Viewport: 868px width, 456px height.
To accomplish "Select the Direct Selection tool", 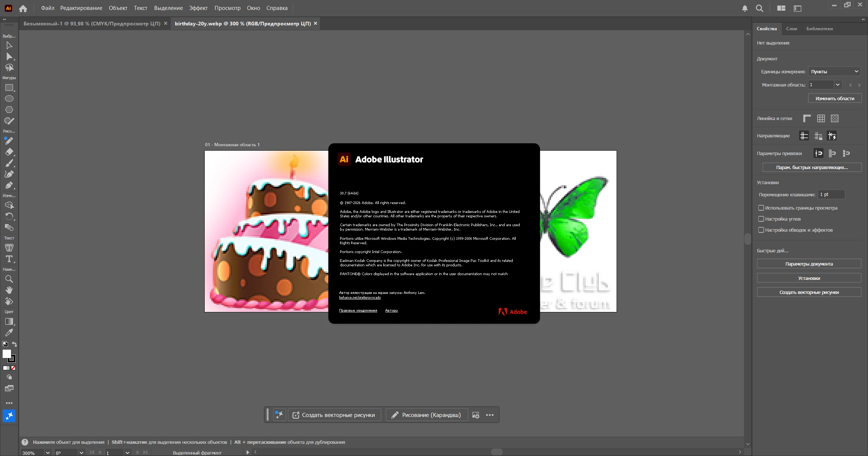I will [9, 56].
